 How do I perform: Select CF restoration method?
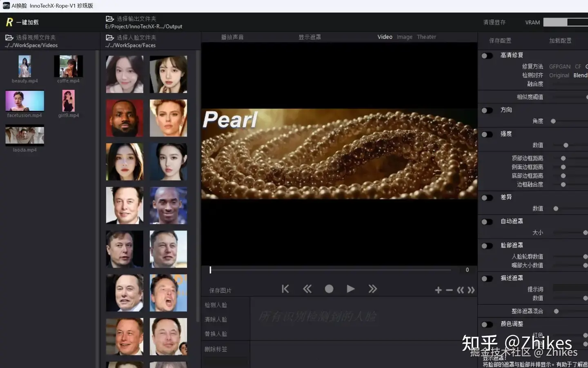click(x=578, y=67)
